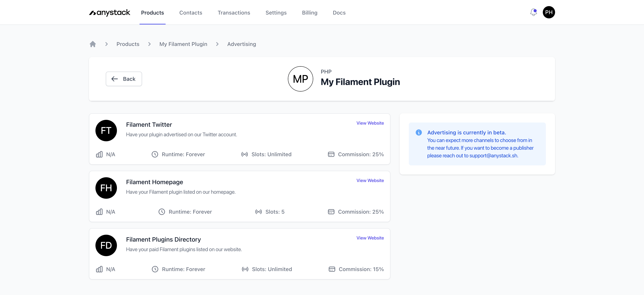
Task: Click the clock icon in Filament Homepage card
Action: coord(162,212)
